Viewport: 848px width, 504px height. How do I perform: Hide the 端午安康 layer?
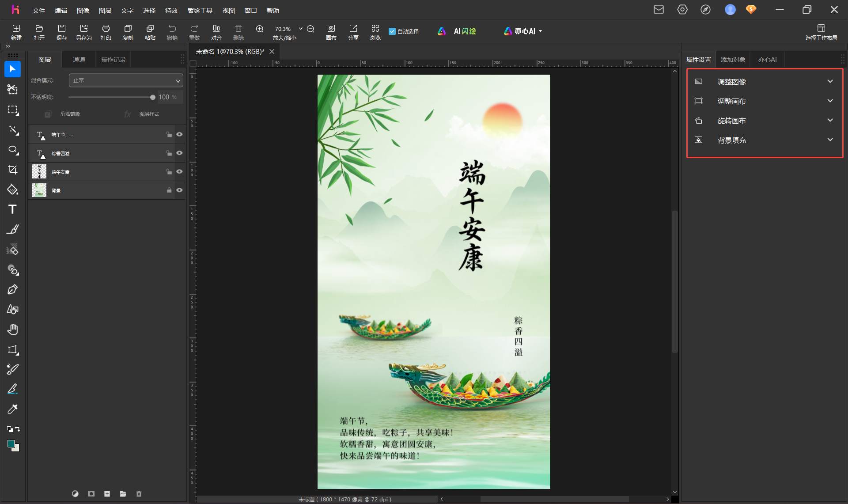click(179, 171)
